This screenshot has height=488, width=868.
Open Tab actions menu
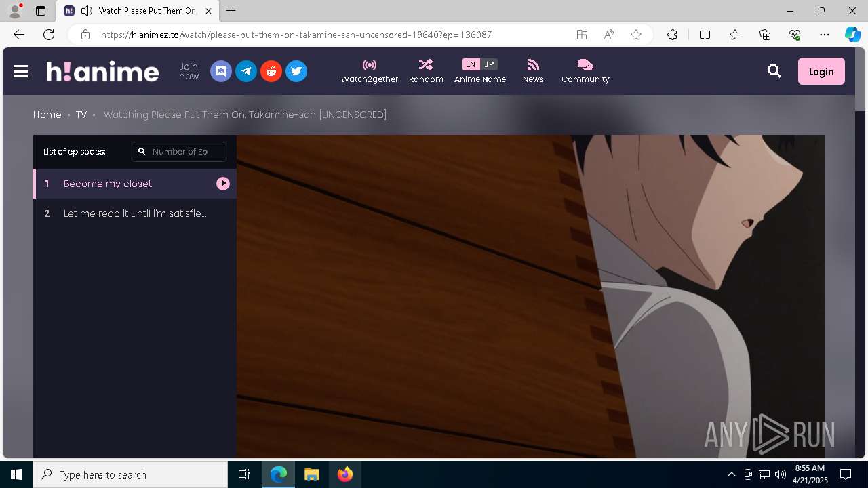pos(41,11)
